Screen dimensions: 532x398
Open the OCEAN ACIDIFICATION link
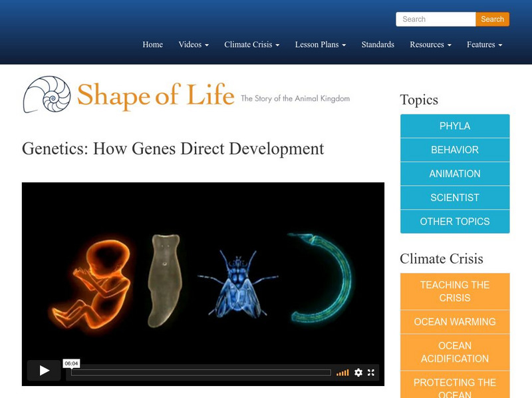click(455, 352)
